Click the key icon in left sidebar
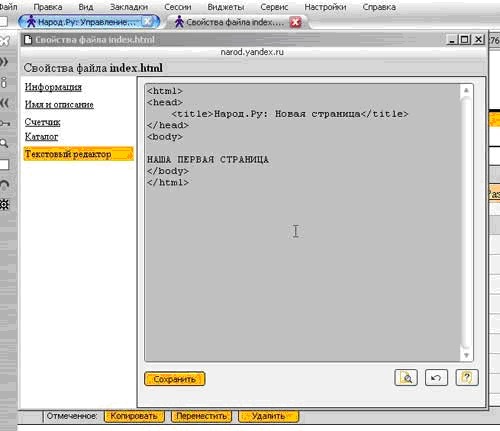Image resolution: width=500 pixels, height=431 pixels. 5,124
